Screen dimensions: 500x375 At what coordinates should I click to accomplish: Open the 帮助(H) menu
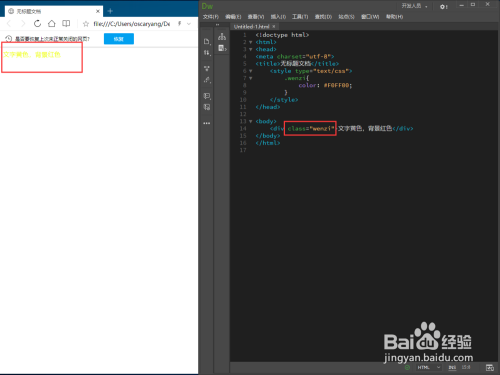(x=394, y=17)
